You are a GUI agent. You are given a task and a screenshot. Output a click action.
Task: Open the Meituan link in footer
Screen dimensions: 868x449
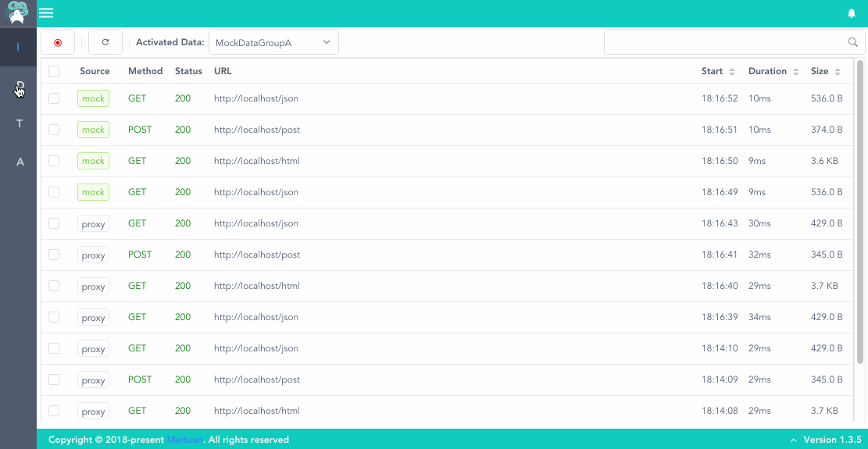click(x=184, y=440)
